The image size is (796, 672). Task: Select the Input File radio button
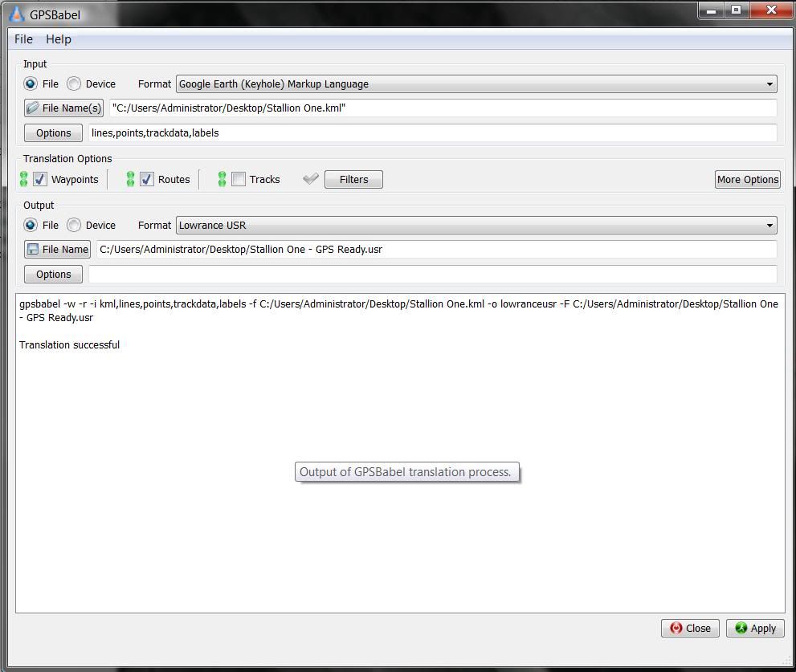[31, 83]
